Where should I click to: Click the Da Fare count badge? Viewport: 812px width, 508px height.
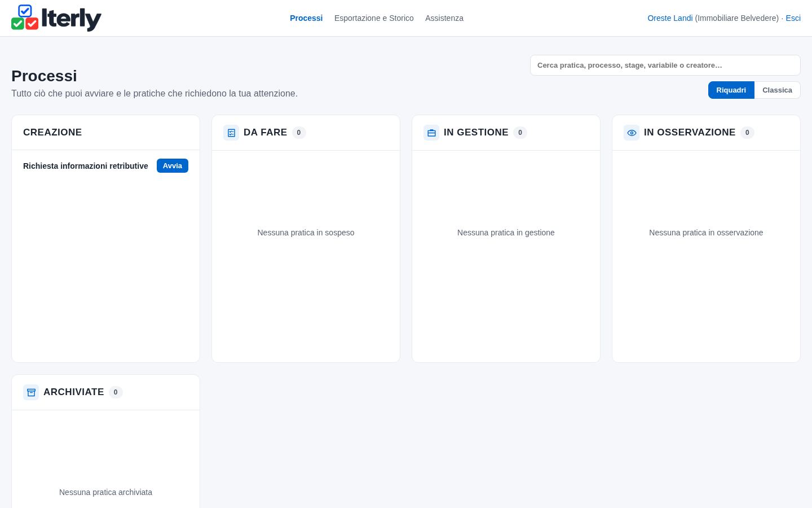click(x=299, y=133)
